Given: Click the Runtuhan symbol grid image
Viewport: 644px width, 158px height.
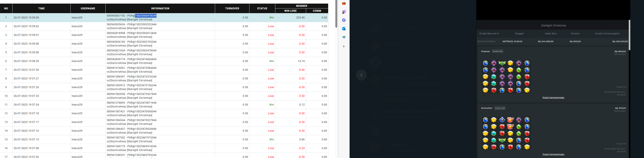Looking at the screenshot, I should (506, 133).
